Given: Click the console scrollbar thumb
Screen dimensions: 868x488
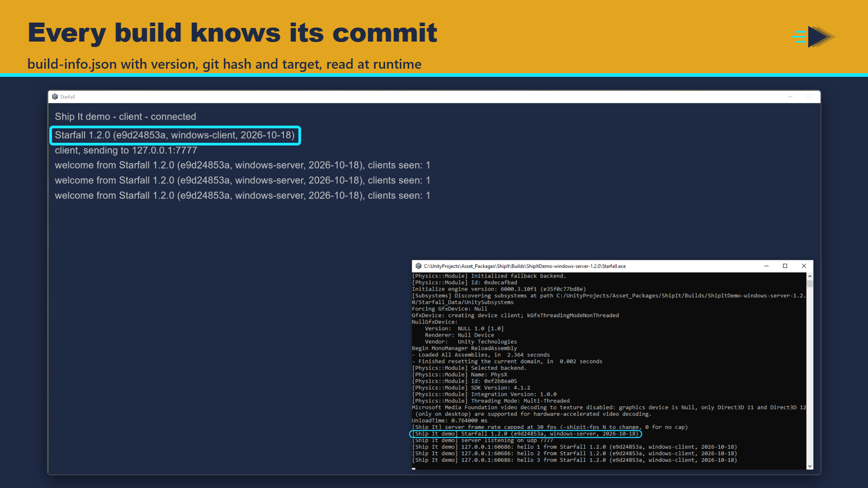Looking at the screenshot, I should (x=810, y=284).
